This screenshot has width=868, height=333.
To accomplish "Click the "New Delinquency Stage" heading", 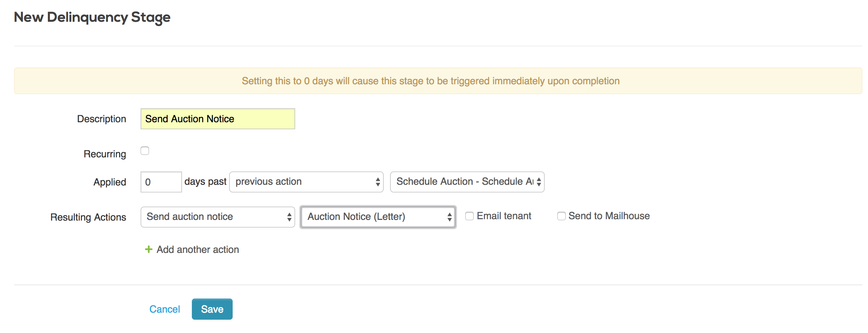I will pos(92,17).
